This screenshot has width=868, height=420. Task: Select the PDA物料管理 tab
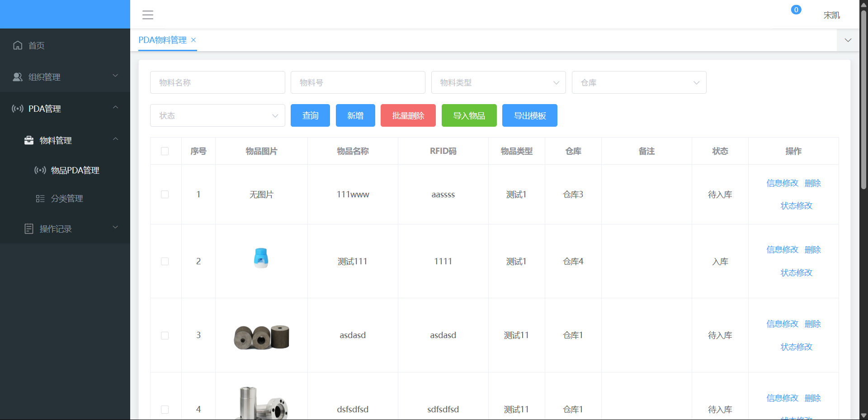163,40
